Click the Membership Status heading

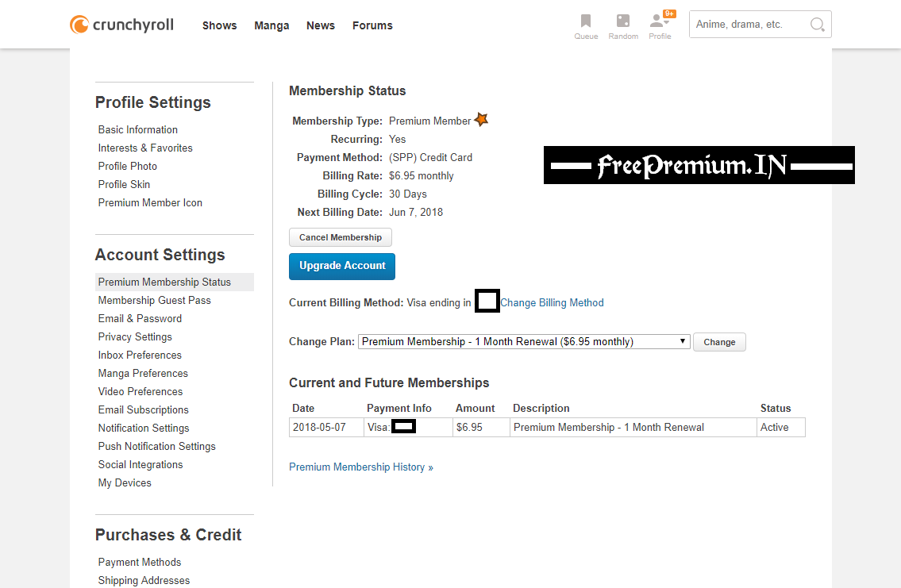(347, 90)
